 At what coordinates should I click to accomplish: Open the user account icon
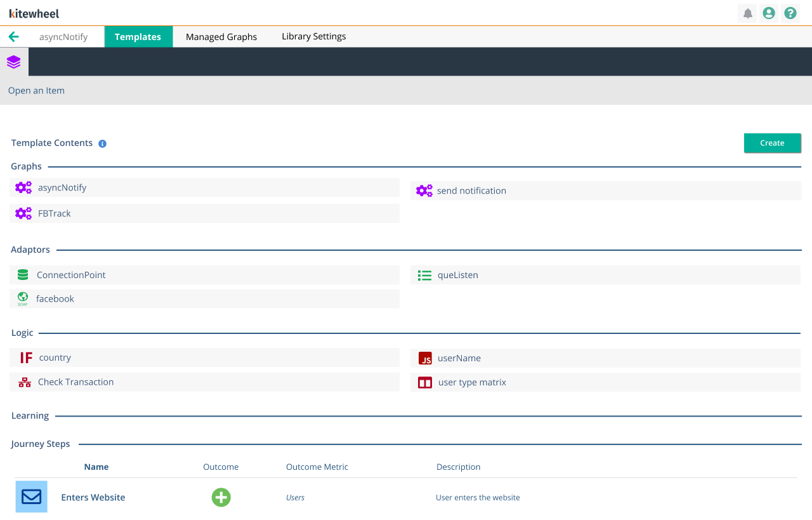click(x=768, y=13)
